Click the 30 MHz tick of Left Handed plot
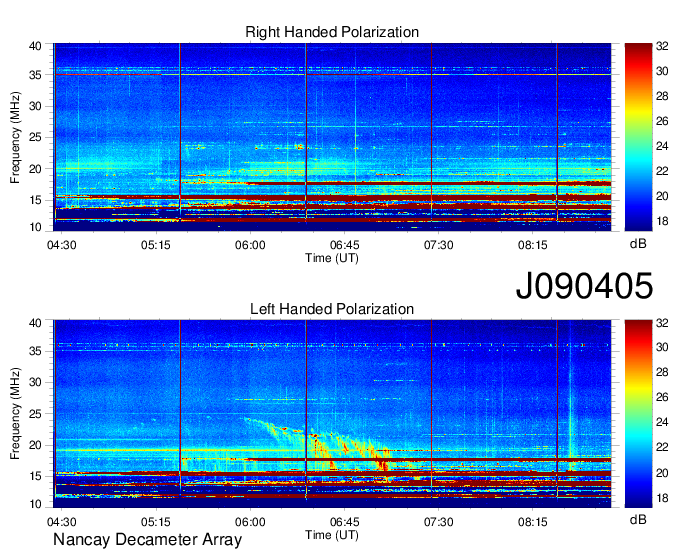This screenshot has height=552, width=680. pos(35,382)
